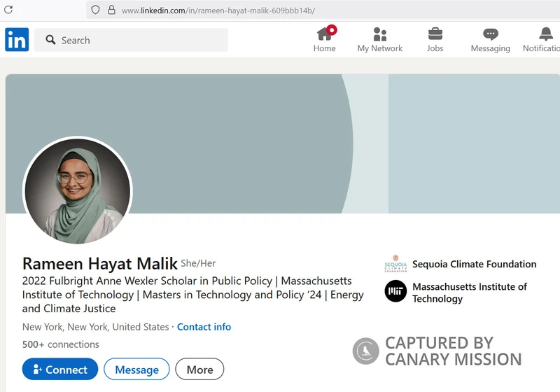Image resolution: width=560 pixels, height=392 pixels.
Task: Go to LinkedIn logo home
Action: pos(17,40)
